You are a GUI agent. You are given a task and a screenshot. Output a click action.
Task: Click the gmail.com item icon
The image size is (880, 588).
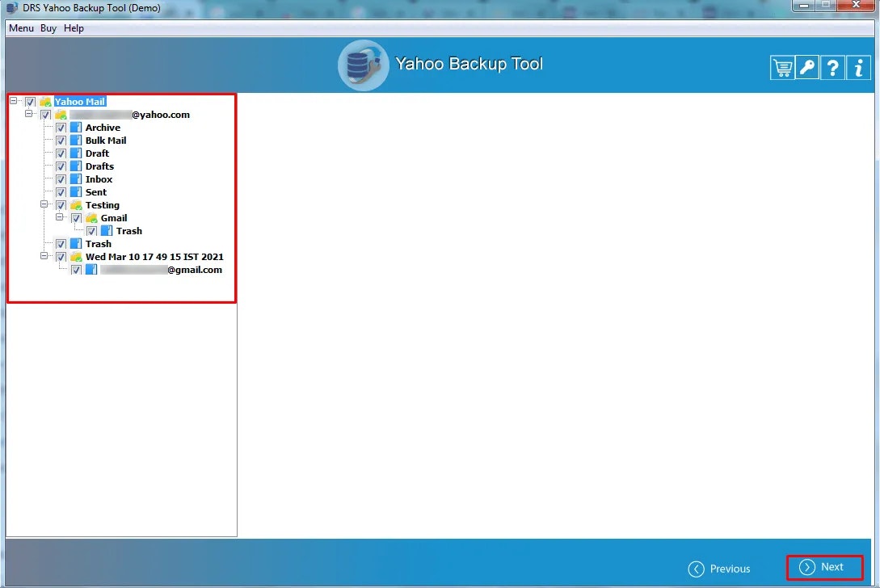point(91,269)
